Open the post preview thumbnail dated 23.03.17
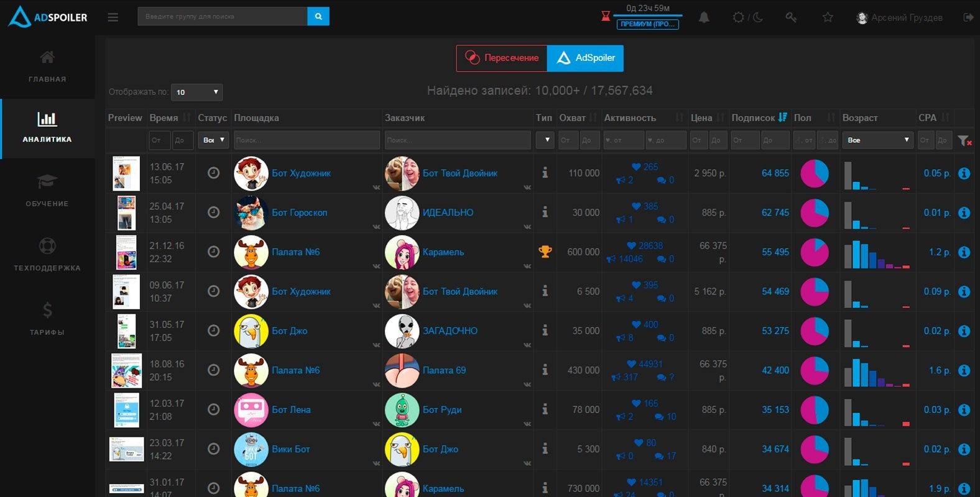The image size is (980, 497). click(126, 449)
